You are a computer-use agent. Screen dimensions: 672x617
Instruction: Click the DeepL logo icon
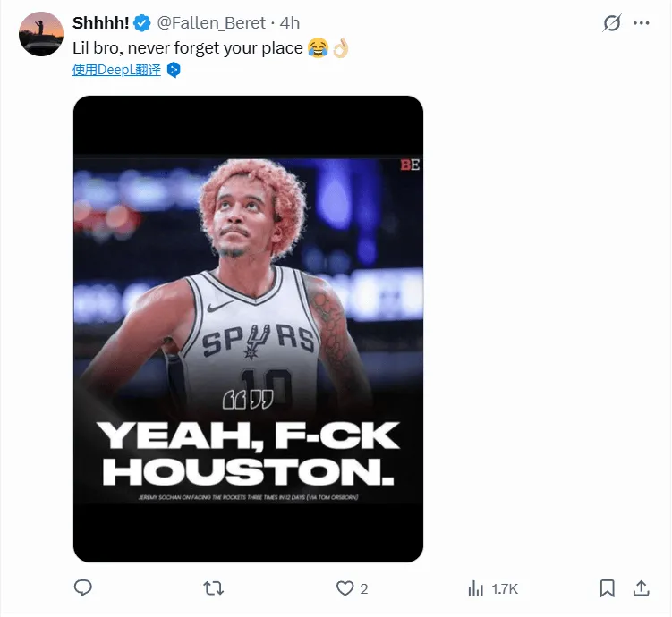(174, 70)
